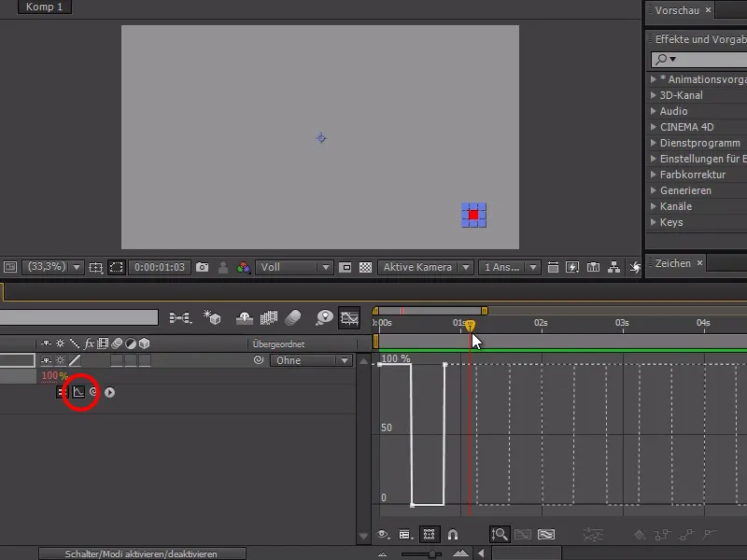Open the composition flowchart icon
The width and height of the screenshot is (747, 560).
614,267
